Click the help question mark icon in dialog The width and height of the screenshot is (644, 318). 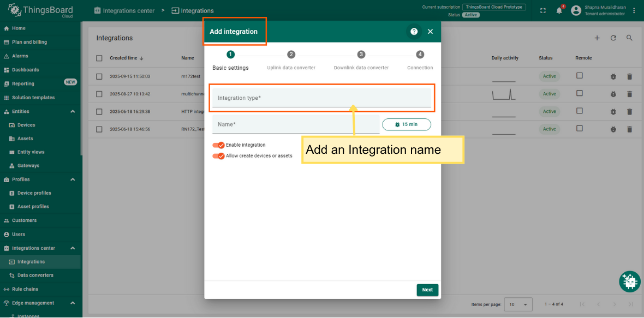click(414, 32)
